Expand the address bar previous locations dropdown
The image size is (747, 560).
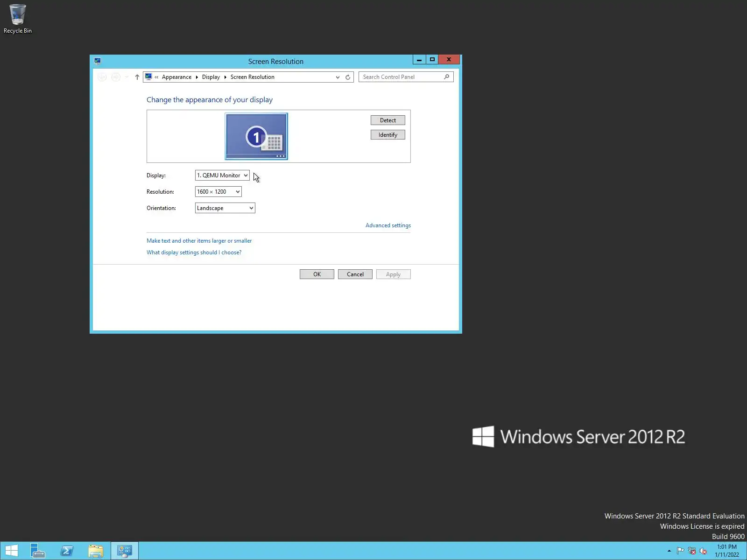point(338,77)
